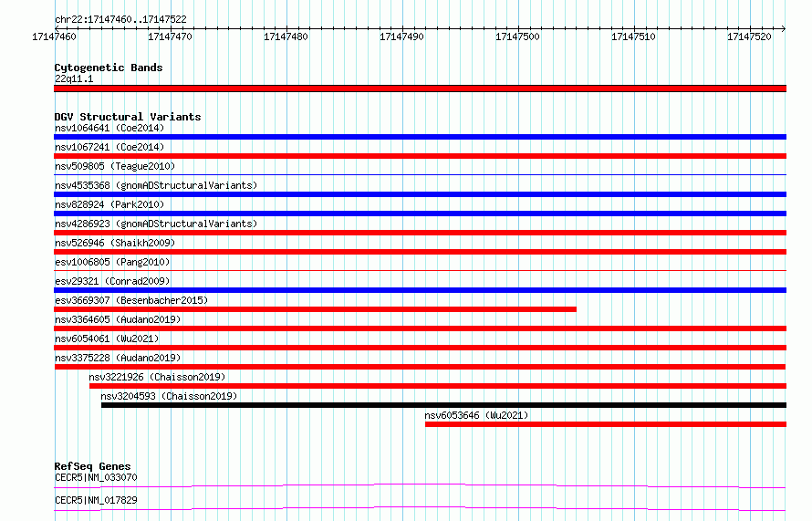Screen dimensions: 812x521
Task: Click the RefSeq Genes track title
Action: pos(92,466)
